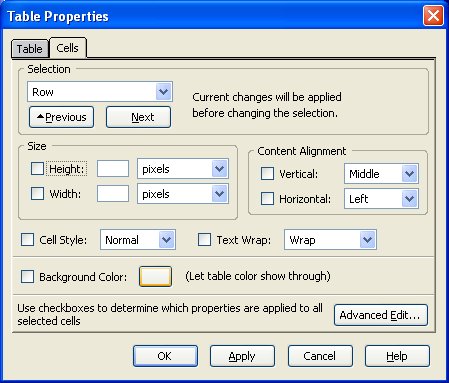
Task: Click the Advanced Edit button
Action: point(381,315)
